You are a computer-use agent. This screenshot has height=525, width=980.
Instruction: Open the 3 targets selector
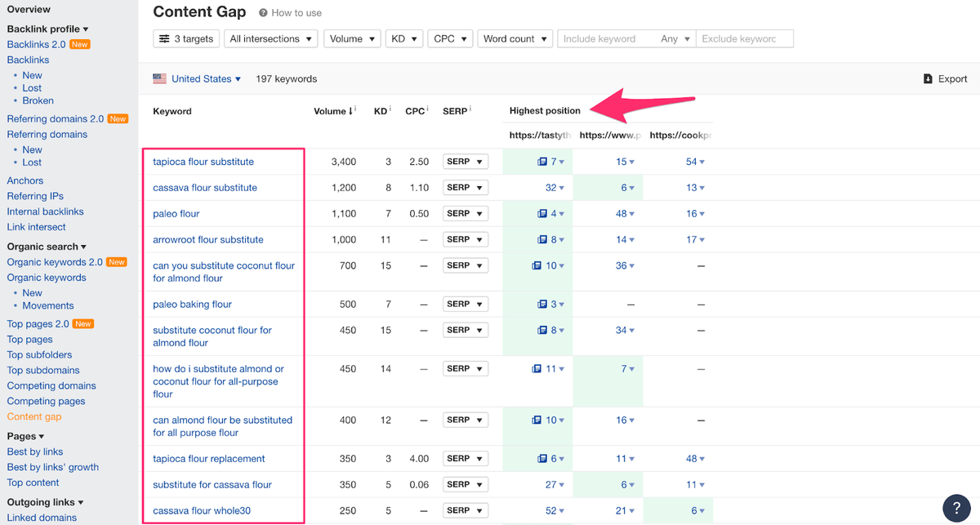(x=186, y=38)
